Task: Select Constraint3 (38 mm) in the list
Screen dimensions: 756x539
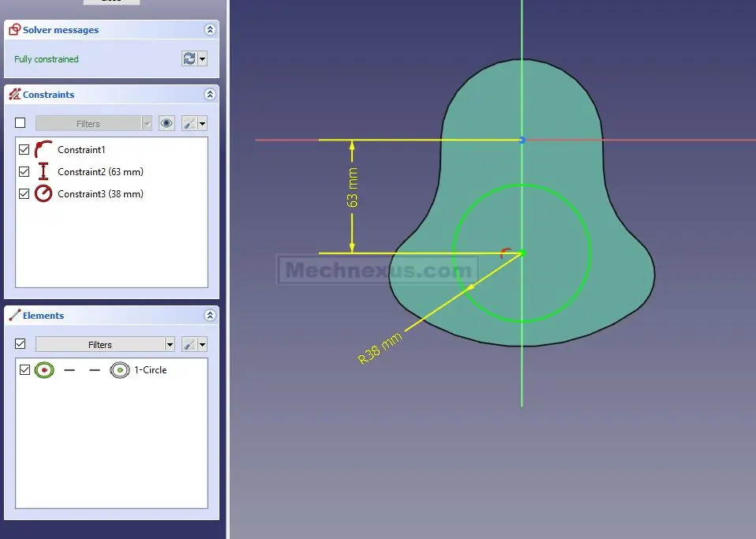Action: [x=100, y=193]
